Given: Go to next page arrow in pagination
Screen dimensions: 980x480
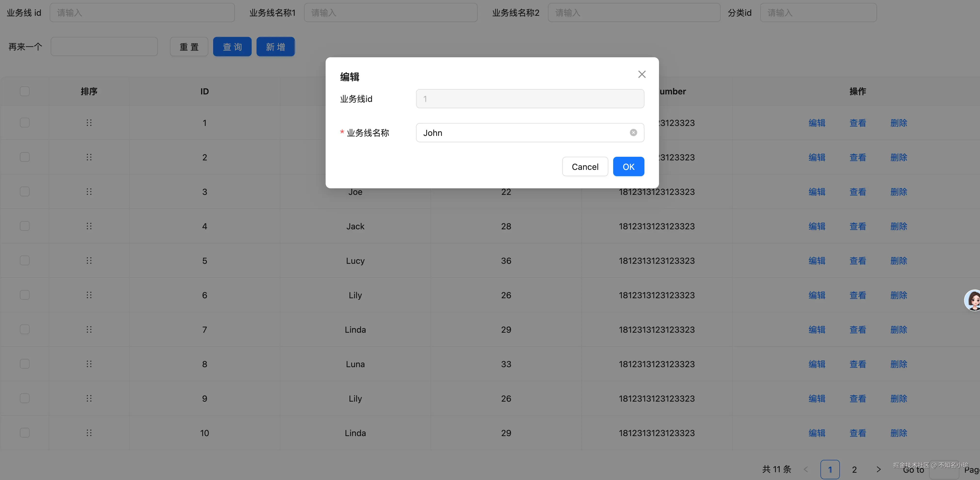Looking at the screenshot, I should 878,469.
